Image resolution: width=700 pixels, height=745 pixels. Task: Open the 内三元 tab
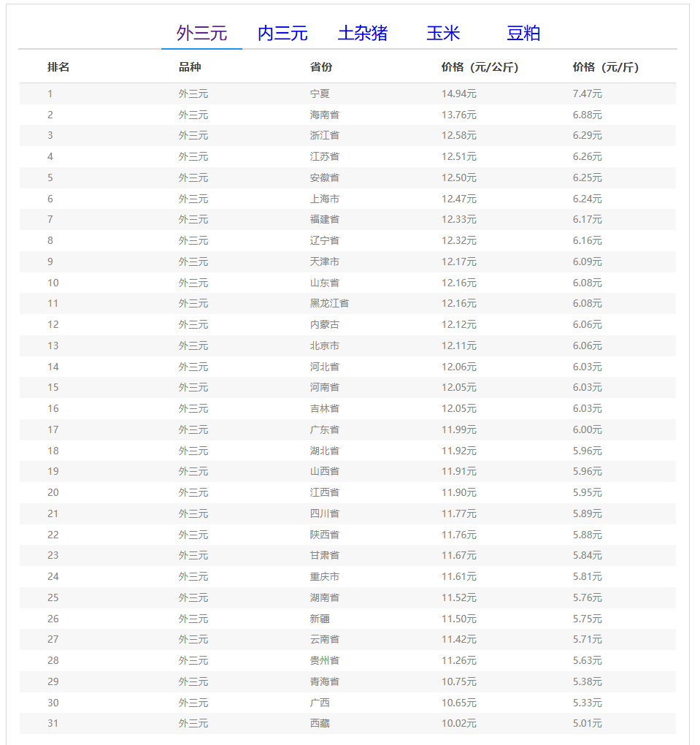[282, 34]
